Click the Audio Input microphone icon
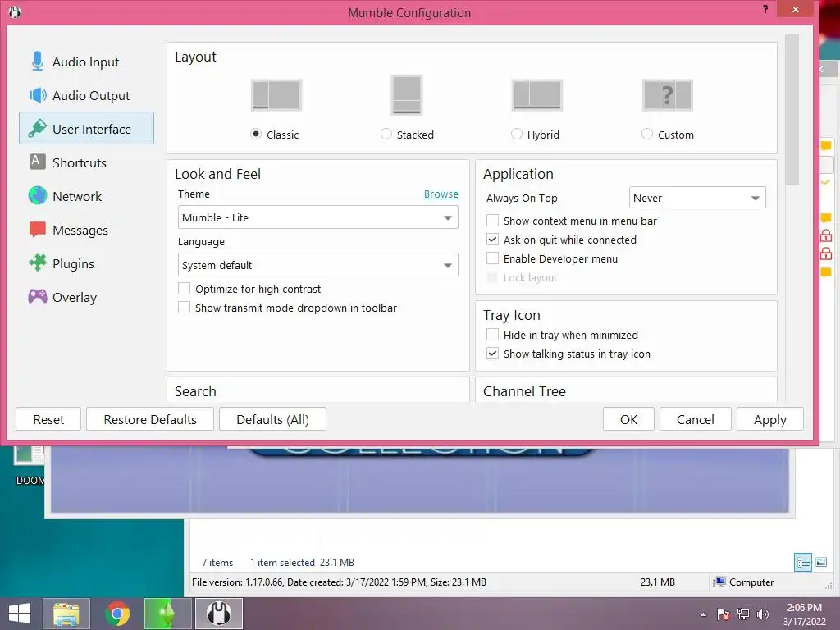The width and height of the screenshot is (840, 630). pos(38,62)
